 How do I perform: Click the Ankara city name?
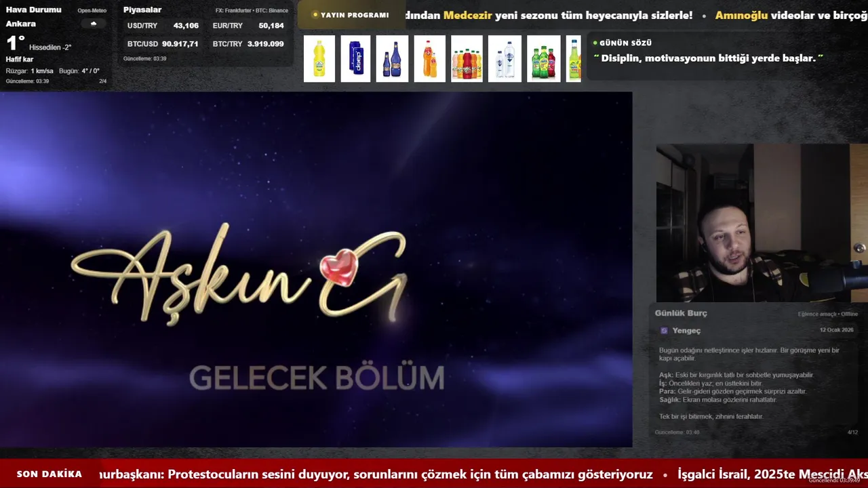click(21, 24)
